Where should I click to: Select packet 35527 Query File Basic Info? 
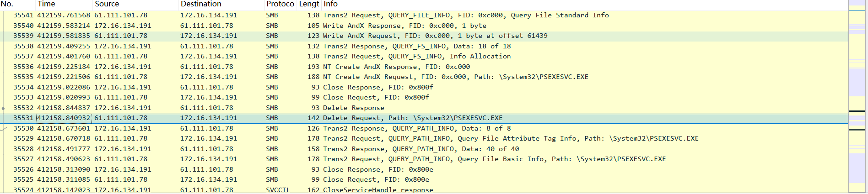coord(424,159)
